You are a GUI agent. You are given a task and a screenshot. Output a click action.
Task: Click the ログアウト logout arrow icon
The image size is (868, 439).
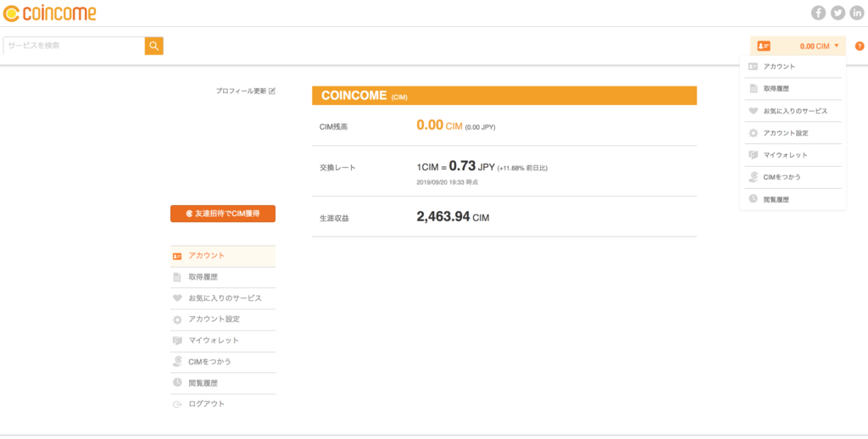[177, 404]
